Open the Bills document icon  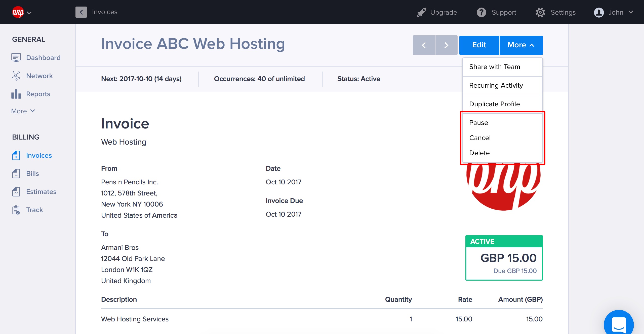[x=16, y=174]
